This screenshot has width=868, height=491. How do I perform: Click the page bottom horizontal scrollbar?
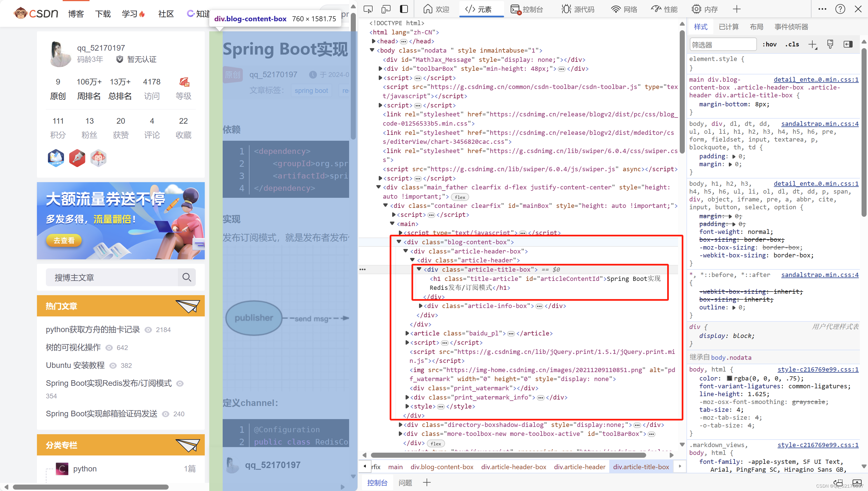pyautogui.click(x=91, y=487)
